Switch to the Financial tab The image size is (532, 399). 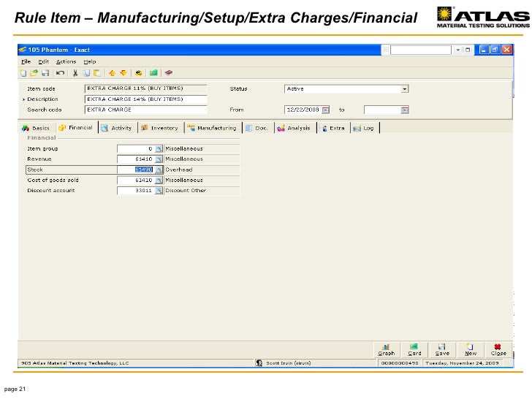(76, 128)
